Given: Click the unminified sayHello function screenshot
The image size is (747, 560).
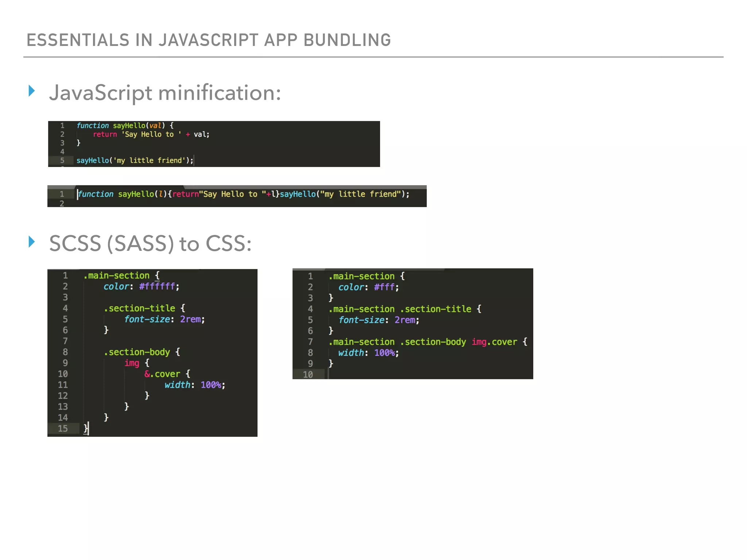Looking at the screenshot, I should (x=214, y=144).
